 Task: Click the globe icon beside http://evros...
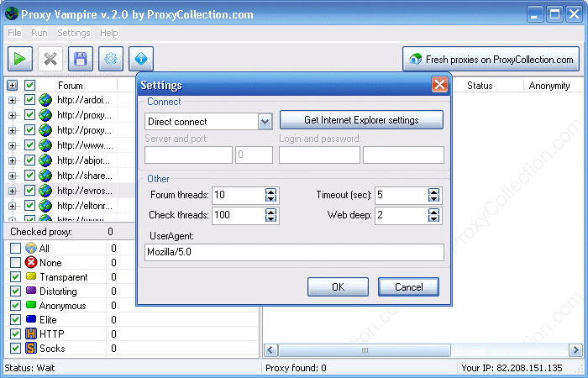coord(45,191)
